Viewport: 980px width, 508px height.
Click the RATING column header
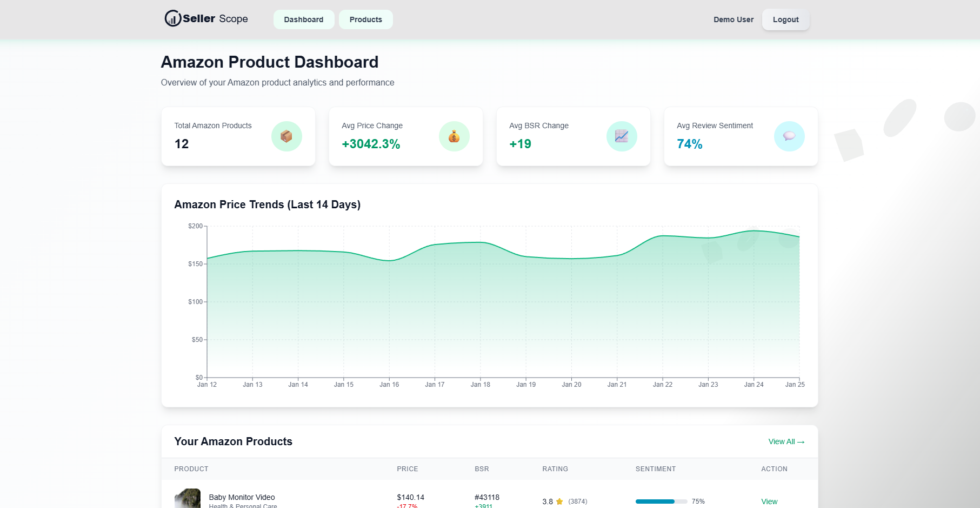555,469
